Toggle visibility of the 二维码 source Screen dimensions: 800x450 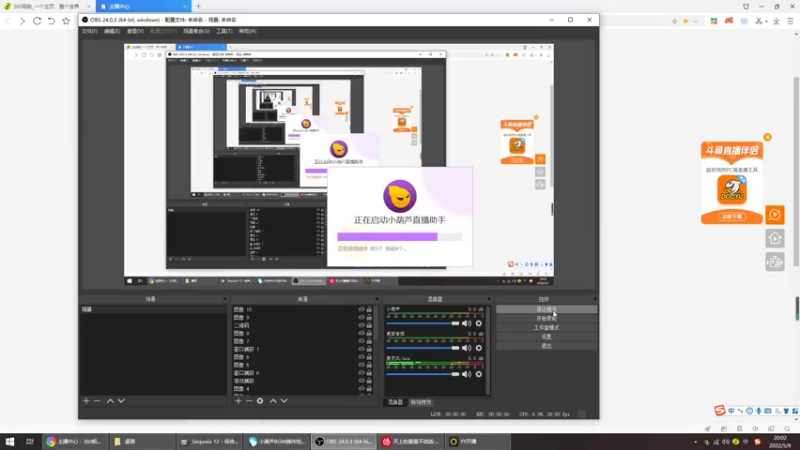coord(361,326)
